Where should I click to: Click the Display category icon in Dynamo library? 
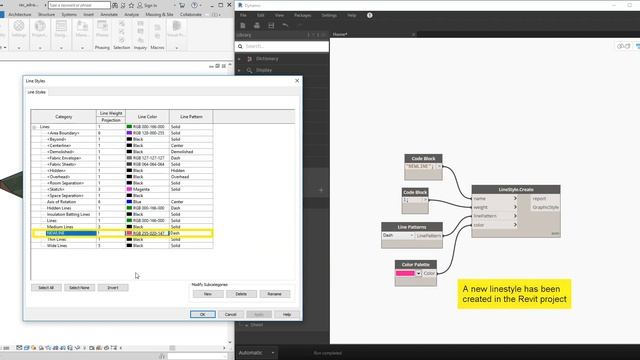coord(249,70)
